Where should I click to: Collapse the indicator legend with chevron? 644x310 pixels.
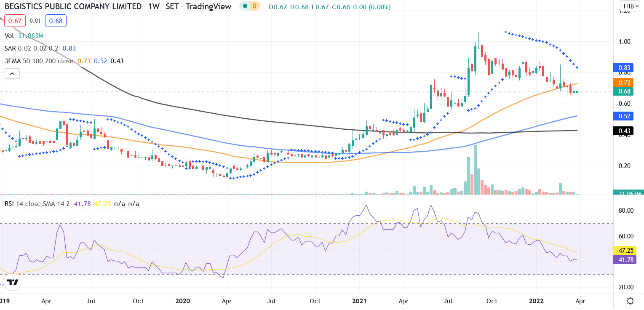[12, 74]
